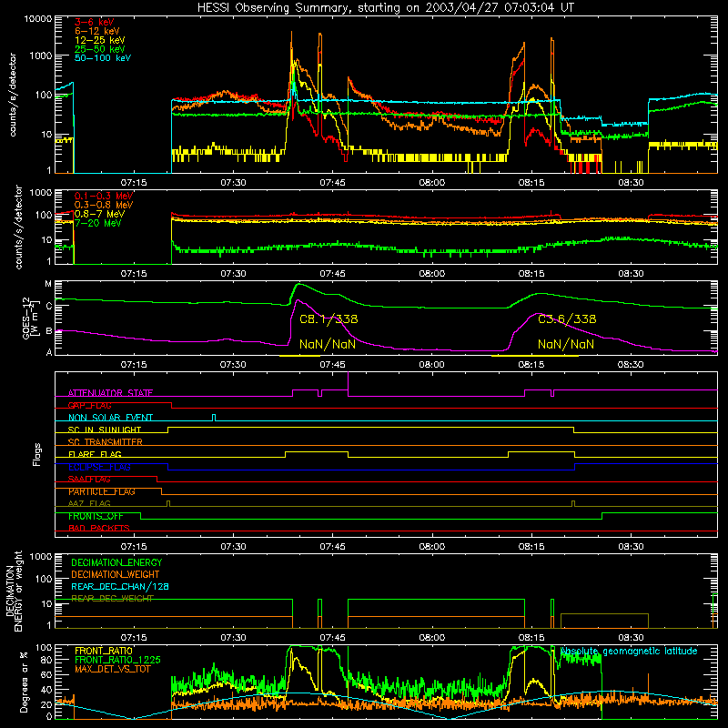
Task: Click the Flags axis title
Action: click(x=37, y=454)
